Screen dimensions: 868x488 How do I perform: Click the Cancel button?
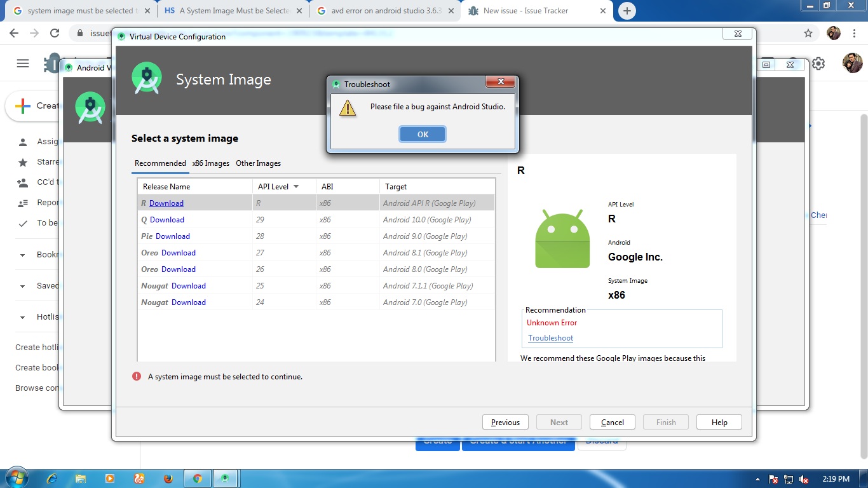click(612, 423)
